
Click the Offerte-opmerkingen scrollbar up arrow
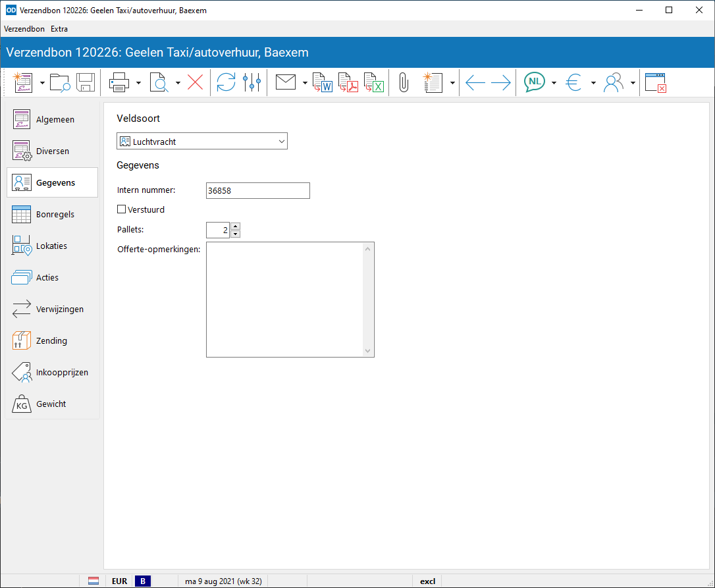tap(368, 249)
